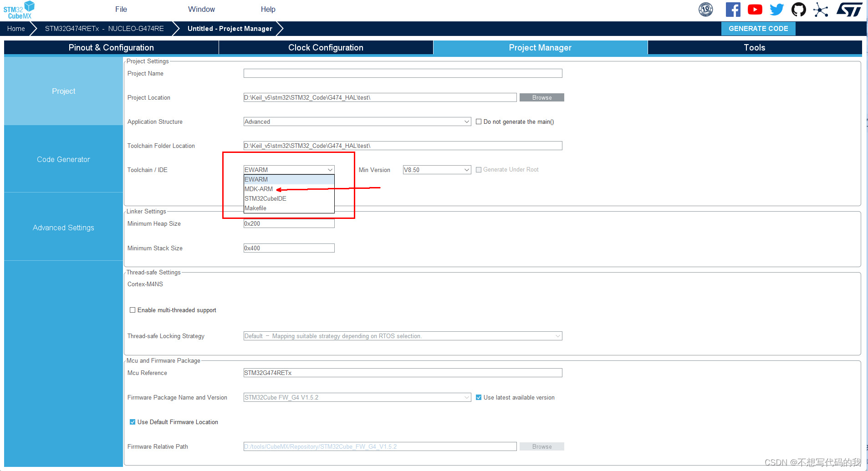
Task: Switch to Tools tab
Action: coord(755,48)
